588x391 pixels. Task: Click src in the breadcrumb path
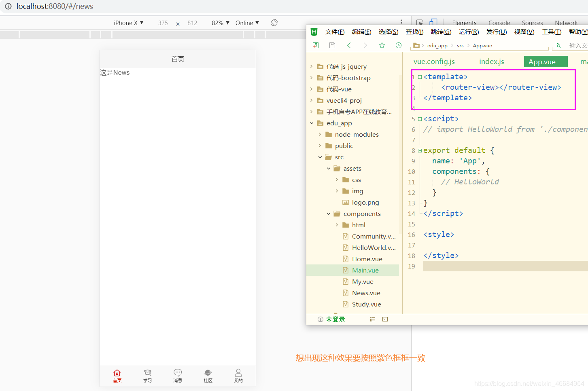[460, 46]
